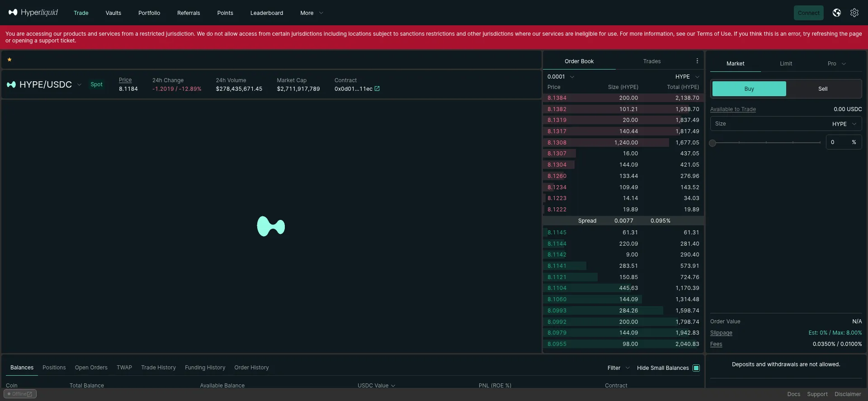Screen dimensions: 868x401
Task: Switch to the Order Book tab
Action: pos(579,61)
